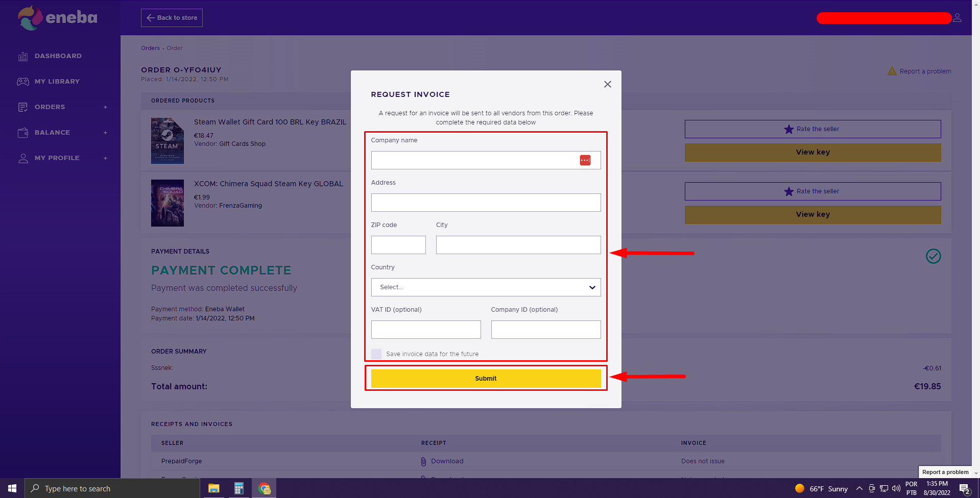Open the Dashboard sidebar icon
Viewport: 980px width, 498px height.
coord(23,56)
